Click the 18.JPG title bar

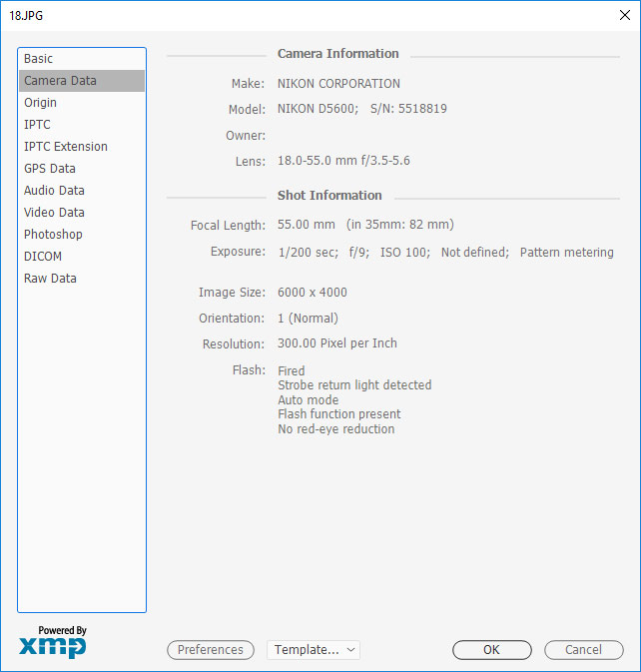[x=300, y=15]
